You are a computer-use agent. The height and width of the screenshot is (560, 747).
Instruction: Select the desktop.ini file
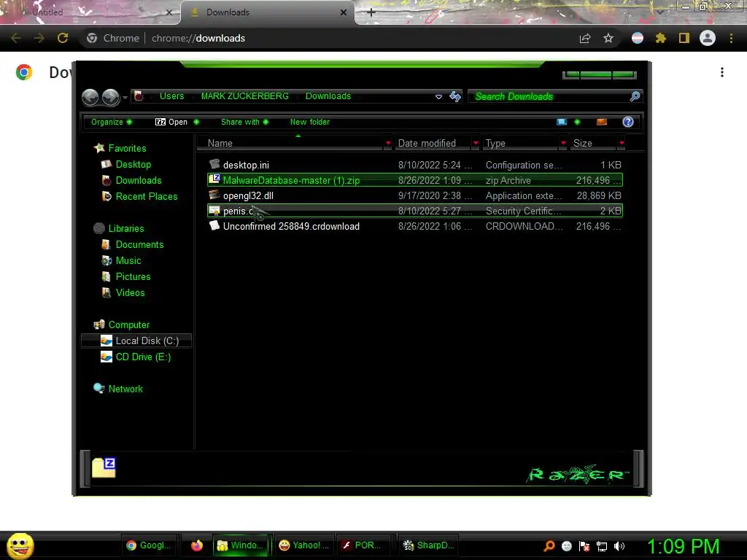[415, 165]
